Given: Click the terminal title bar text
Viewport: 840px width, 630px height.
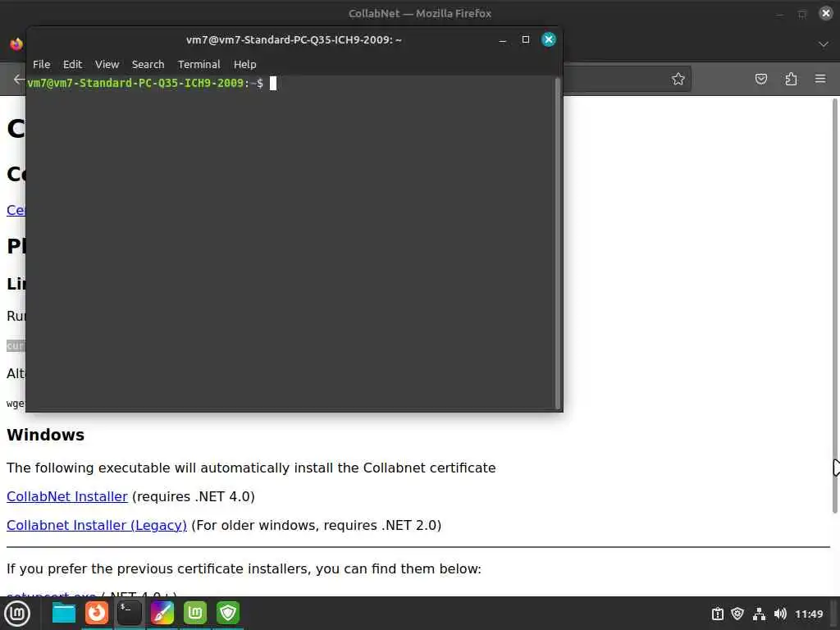Looking at the screenshot, I should (294, 40).
